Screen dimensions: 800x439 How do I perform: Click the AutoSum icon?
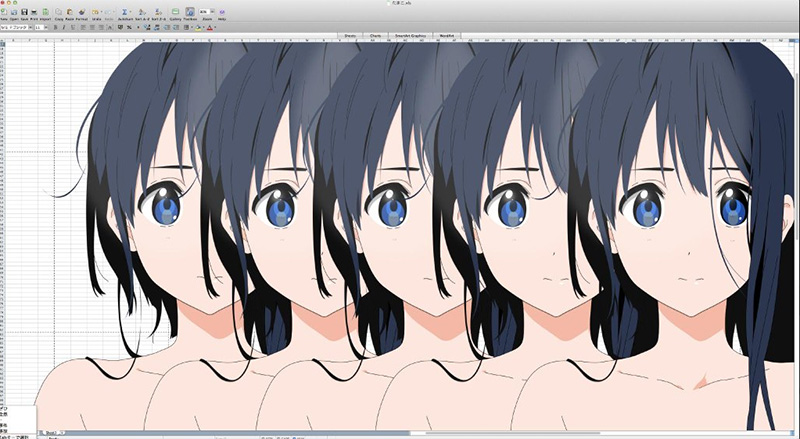124,12
